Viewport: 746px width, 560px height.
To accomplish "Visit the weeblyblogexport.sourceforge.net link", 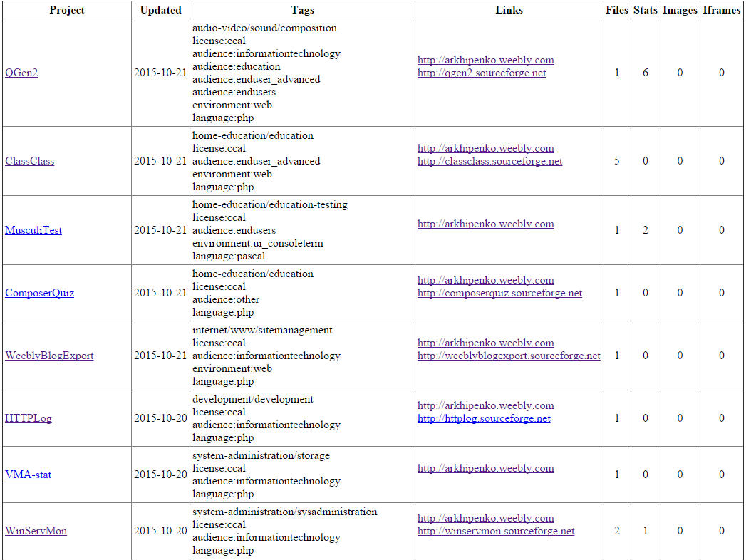I will click(509, 356).
